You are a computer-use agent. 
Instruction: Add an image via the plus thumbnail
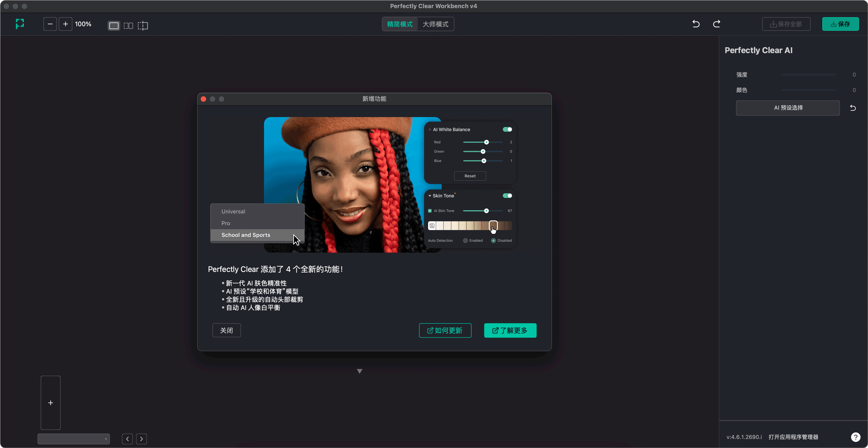[51, 403]
